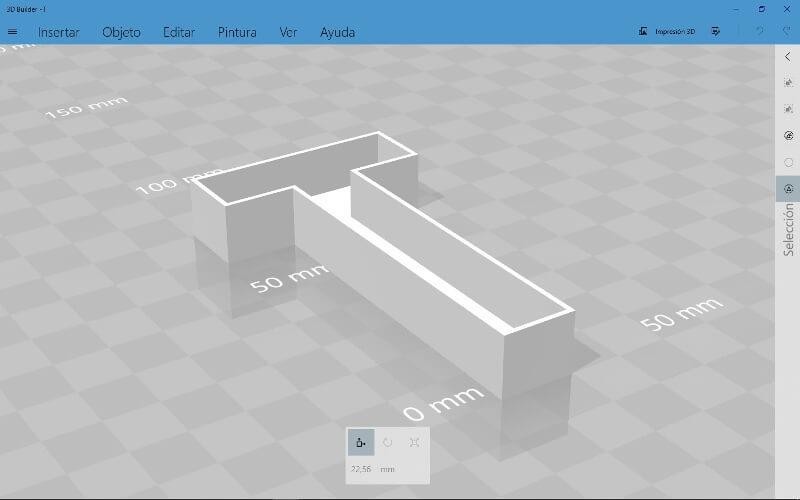Click the icon right of Impresión 3D

(x=716, y=32)
